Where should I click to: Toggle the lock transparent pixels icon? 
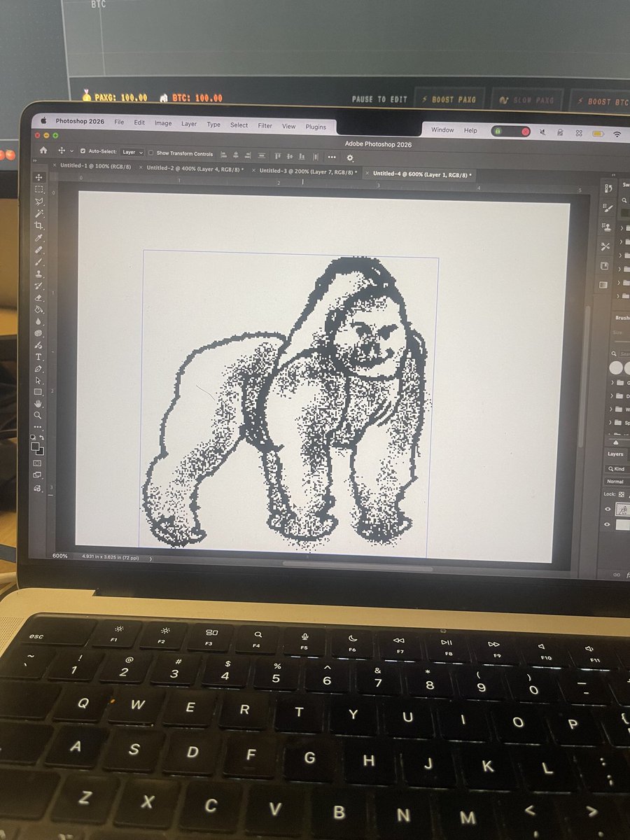coord(622,494)
